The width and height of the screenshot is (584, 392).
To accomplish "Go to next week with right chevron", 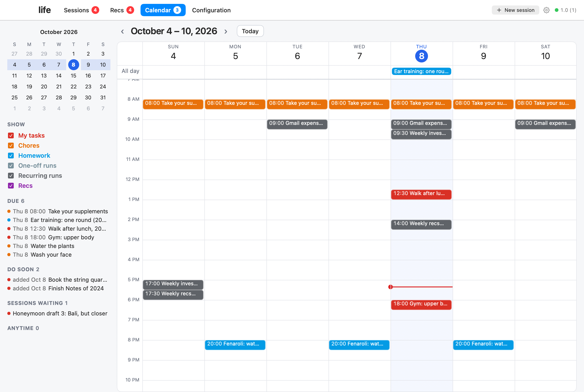I will point(226,31).
